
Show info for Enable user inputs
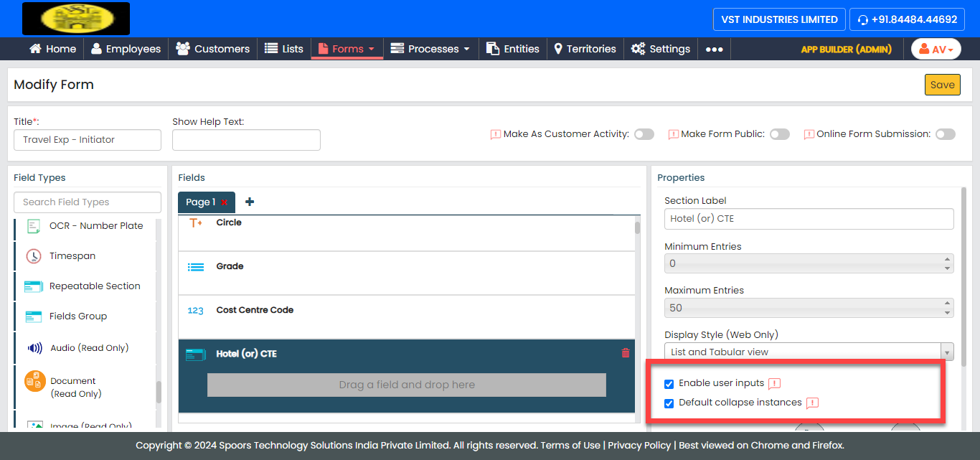(x=774, y=384)
